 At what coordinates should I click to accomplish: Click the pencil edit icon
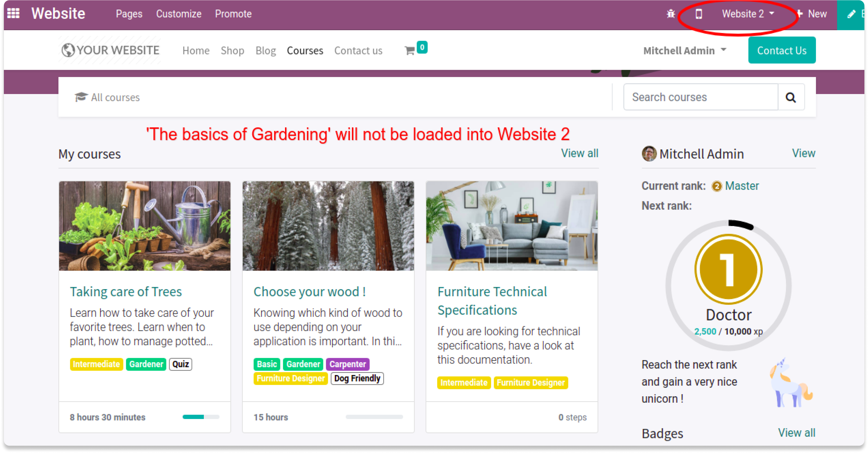tap(851, 14)
